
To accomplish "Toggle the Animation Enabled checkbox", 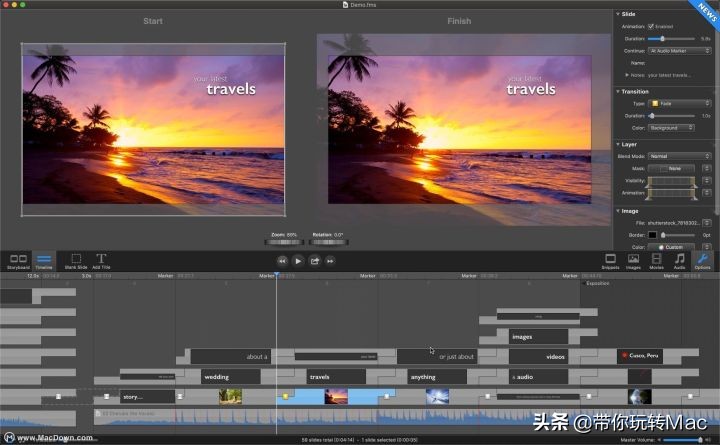I will point(652,26).
